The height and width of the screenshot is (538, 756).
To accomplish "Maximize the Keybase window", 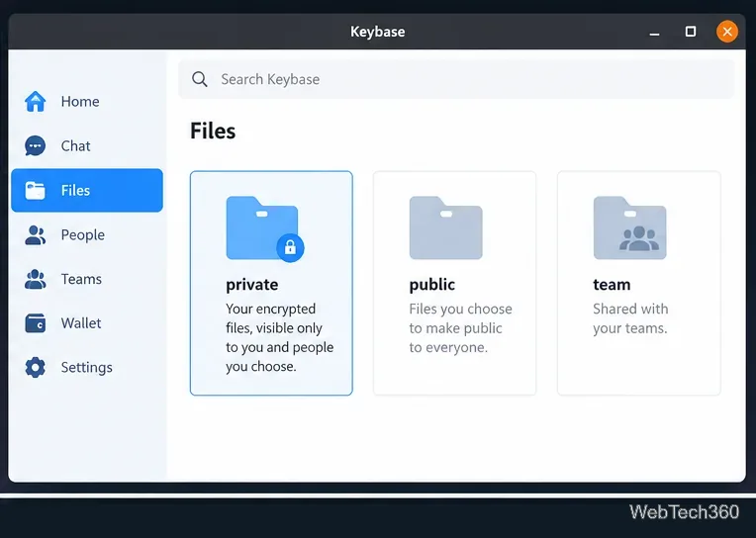I will (x=691, y=32).
